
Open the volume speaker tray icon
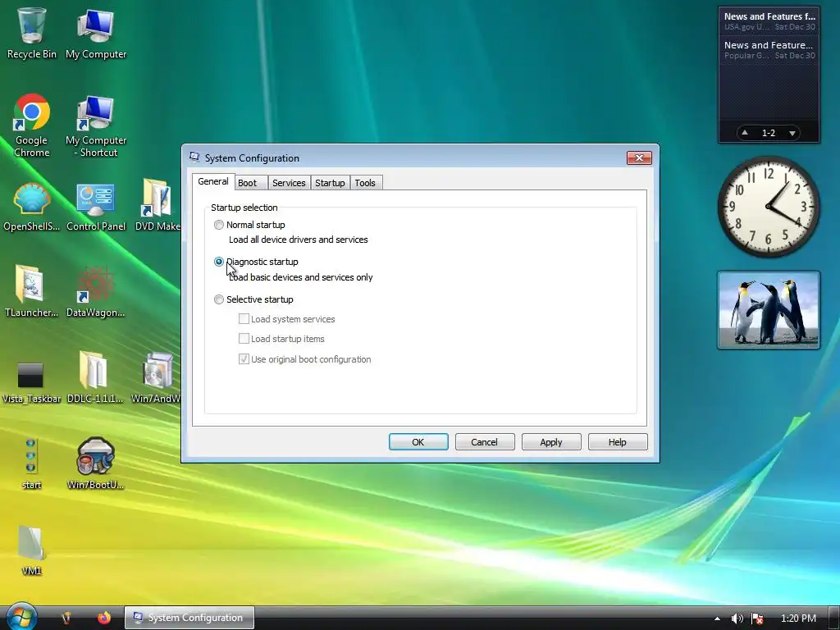pyautogui.click(x=737, y=619)
